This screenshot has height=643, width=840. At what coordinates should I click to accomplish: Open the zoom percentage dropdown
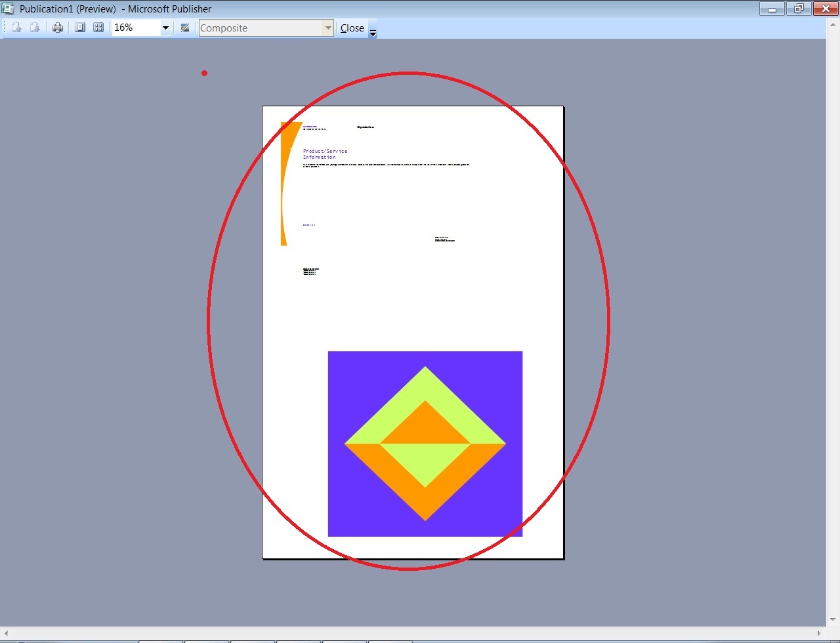point(165,28)
